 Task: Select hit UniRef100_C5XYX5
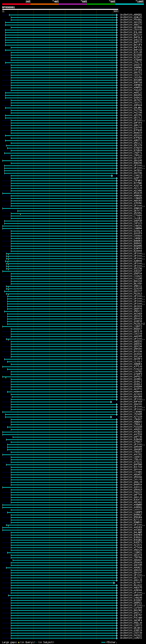131,30
